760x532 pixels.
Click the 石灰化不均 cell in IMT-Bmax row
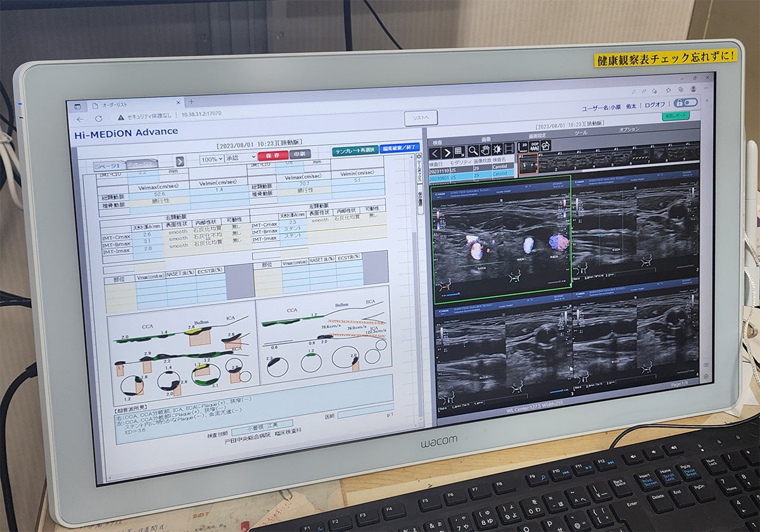click(x=208, y=236)
